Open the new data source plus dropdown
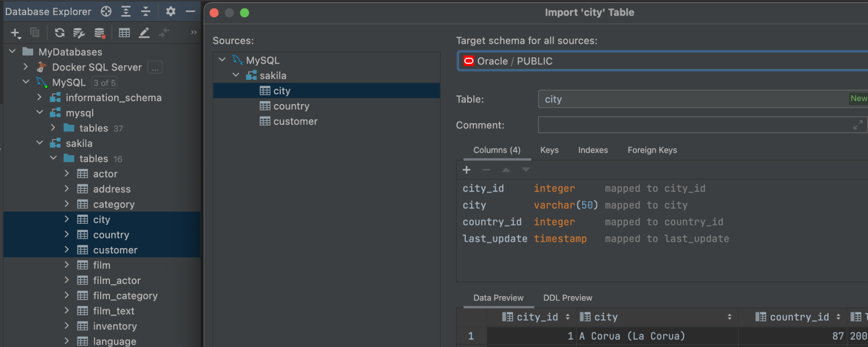 [16, 33]
